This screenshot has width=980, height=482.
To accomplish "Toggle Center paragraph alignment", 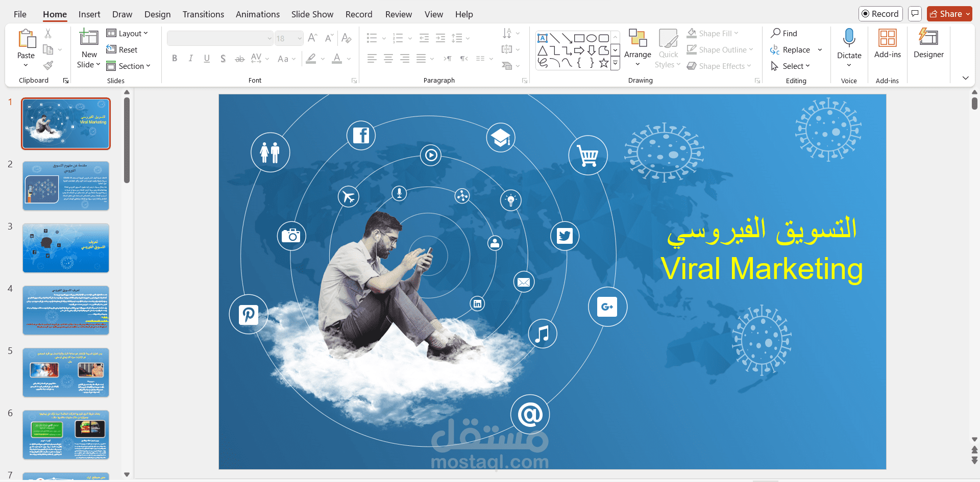I will point(388,59).
